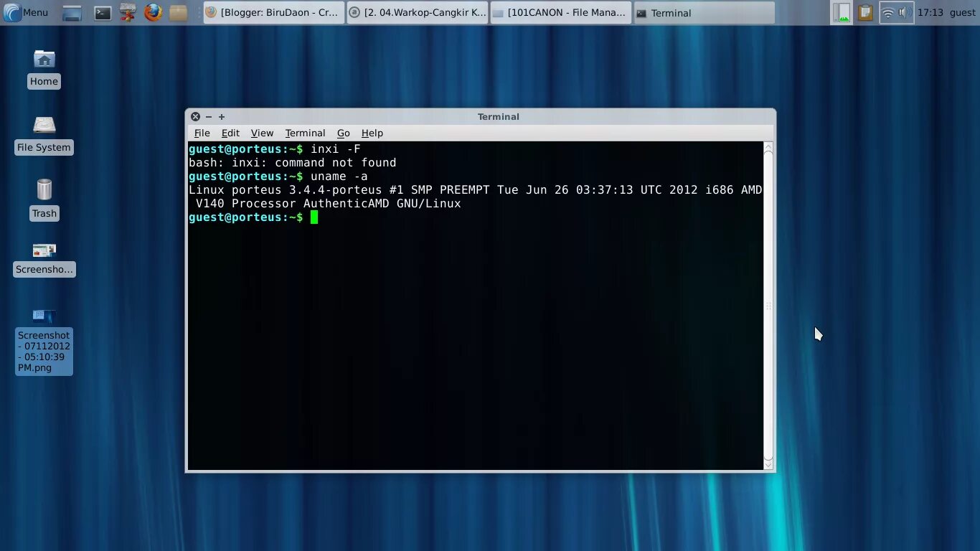Click the stamp-shaped launcher in the panel
This screenshot has width=980, height=551.
click(128, 12)
